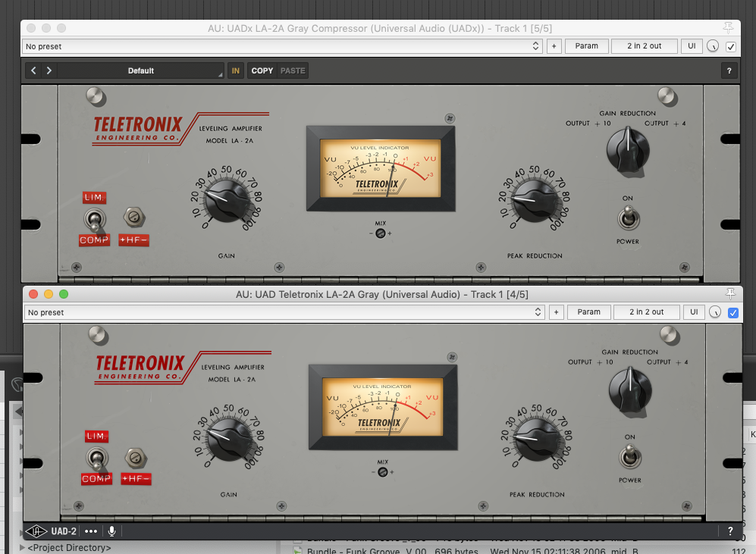Click question mark in UAD-2 bar
This screenshot has height=554, width=756.
point(730,531)
